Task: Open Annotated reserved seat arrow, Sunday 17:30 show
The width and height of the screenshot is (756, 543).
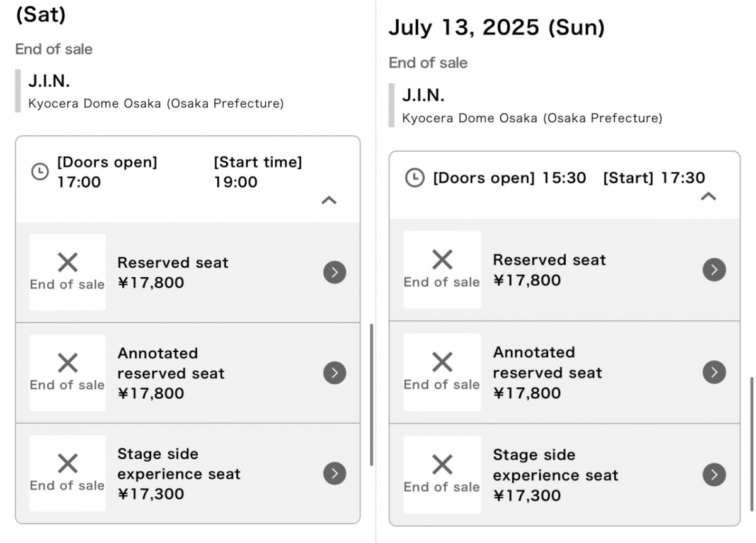Action: click(714, 372)
